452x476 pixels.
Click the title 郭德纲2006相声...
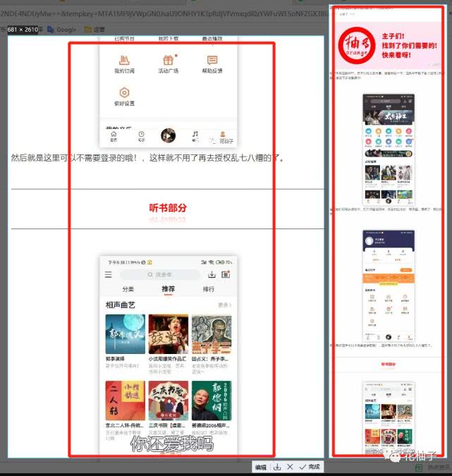pyautogui.click(x=211, y=425)
